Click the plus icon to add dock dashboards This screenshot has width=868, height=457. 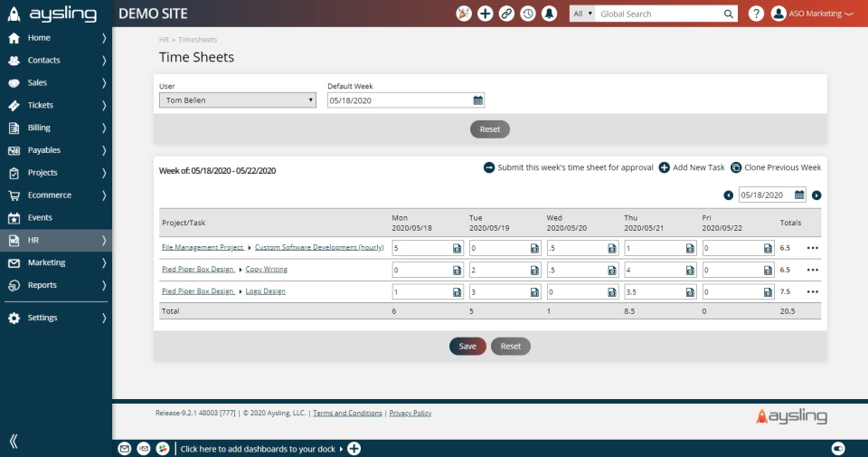(354, 449)
